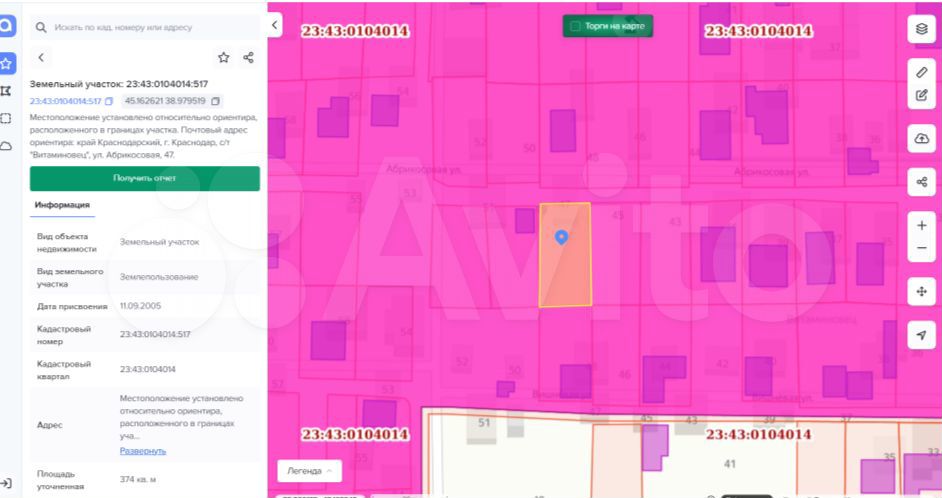Image resolution: width=942 pixels, height=498 pixels.
Task: Click the blue location marker on parcel
Action: click(561, 237)
